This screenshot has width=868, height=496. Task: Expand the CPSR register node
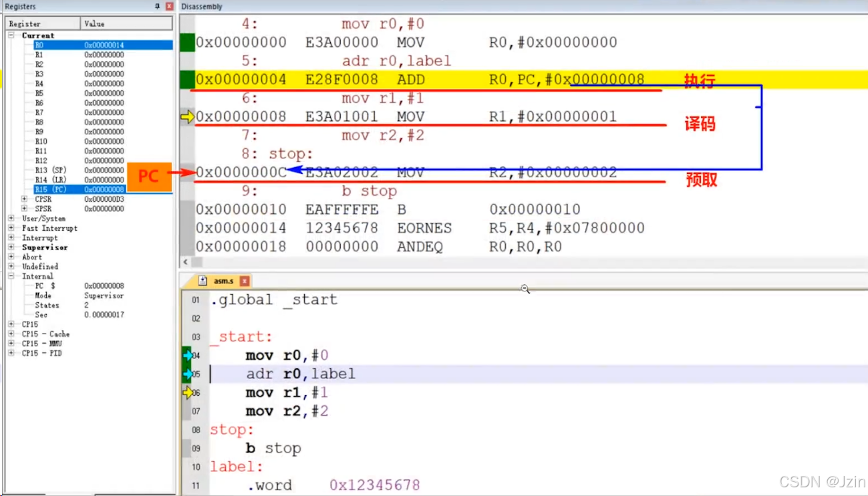tap(25, 199)
